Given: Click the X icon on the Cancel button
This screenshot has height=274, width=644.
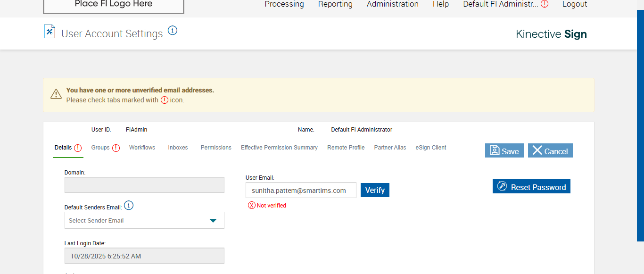Looking at the screenshot, I should click(x=537, y=150).
